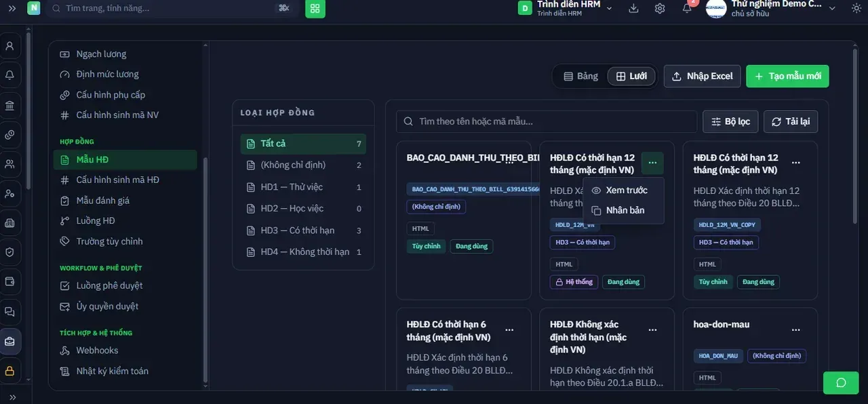Expand icon rail using bottom-left double chevron
This screenshot has width=868, height=404.
coord(12,397)
